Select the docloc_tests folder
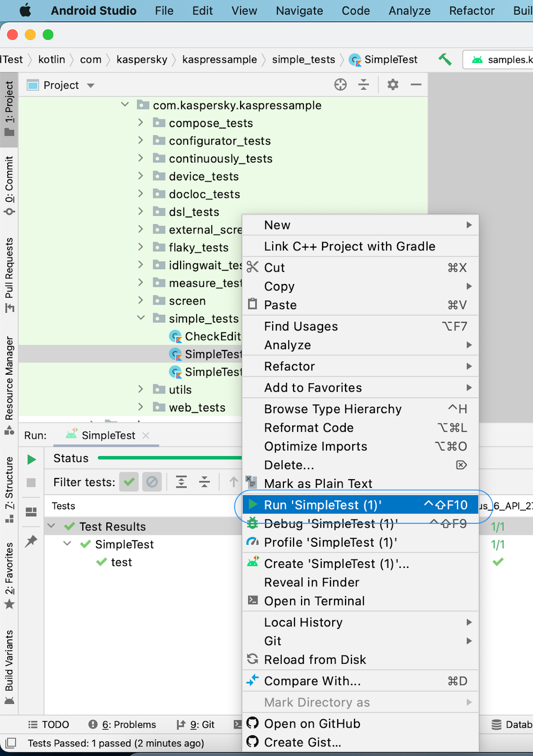 (x=205, y=194)
